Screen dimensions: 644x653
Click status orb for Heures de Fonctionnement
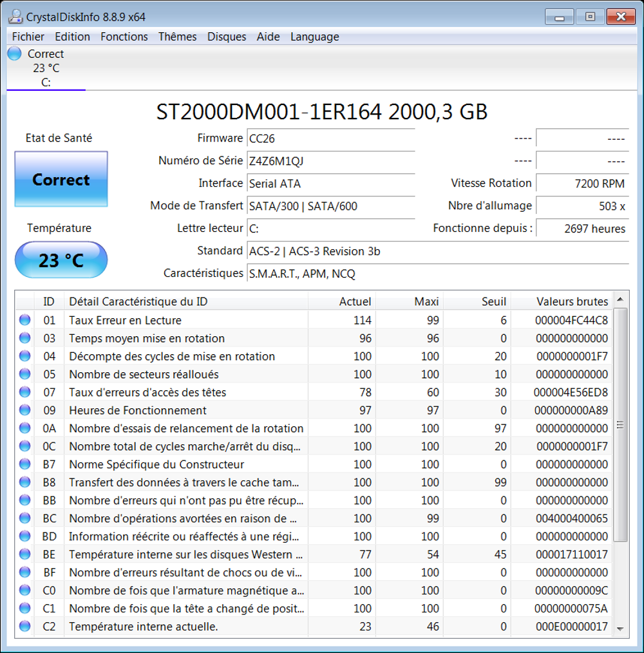pos(25,410)
